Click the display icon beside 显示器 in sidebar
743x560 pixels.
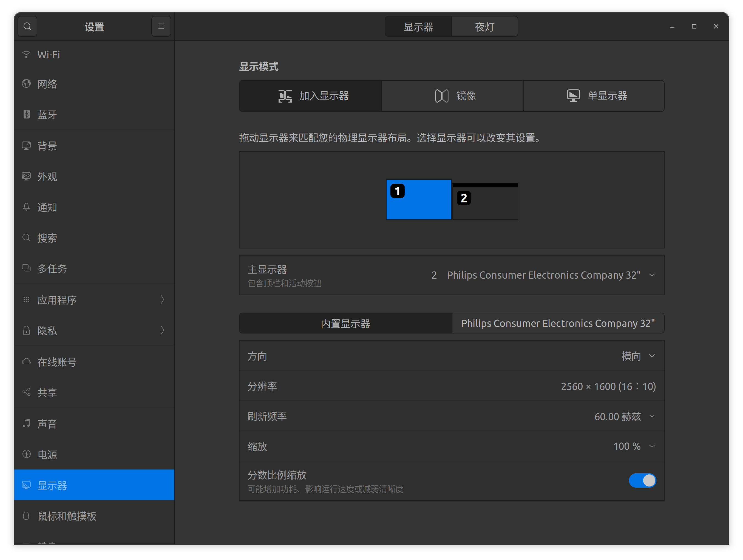pos(26,485)
